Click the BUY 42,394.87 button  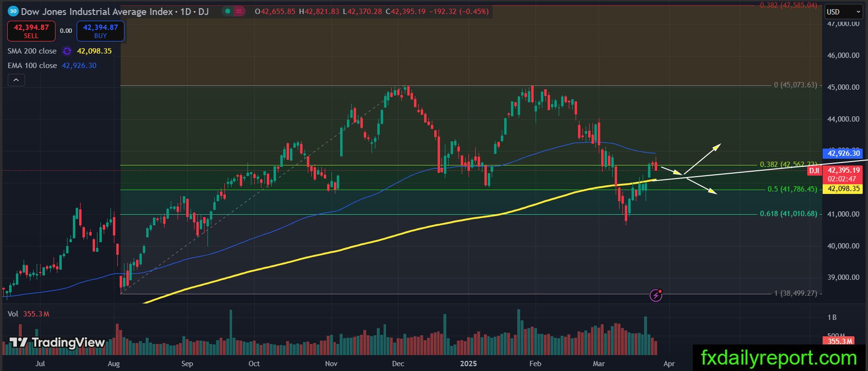point(100,31)
